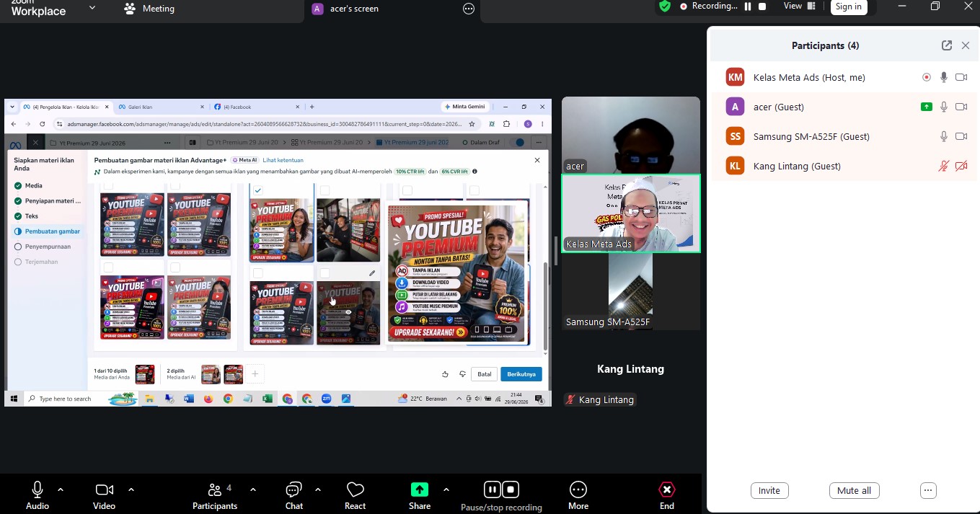980x514 pixels.
Task: Select the Samsung SM-A525F video tile
Action: (x=631, y=291)
